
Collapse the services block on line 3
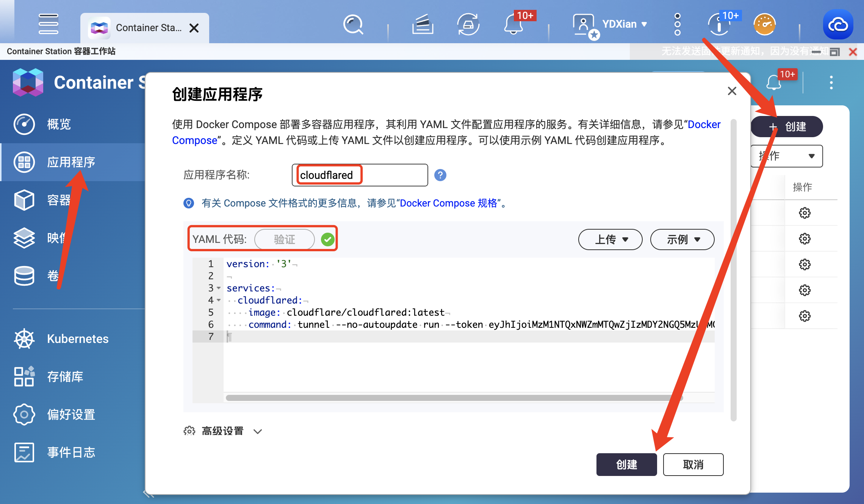tap(219, 288)
